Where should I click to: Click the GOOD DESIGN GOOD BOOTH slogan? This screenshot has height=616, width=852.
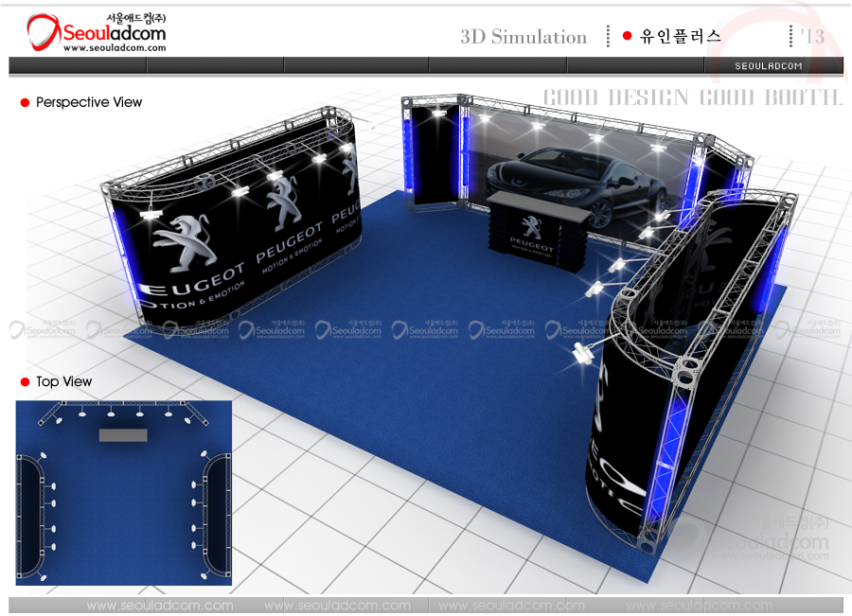click(x=692, y=97)
